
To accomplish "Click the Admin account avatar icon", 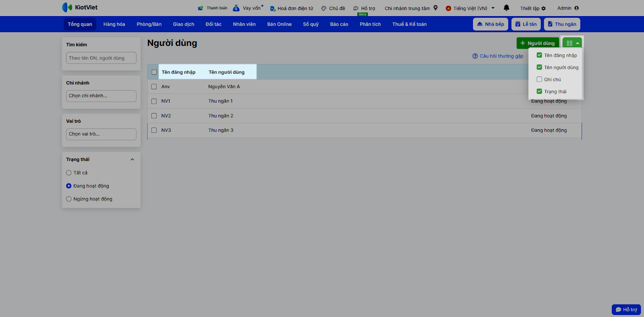I will pyautogui.click(x=576, y=8).
